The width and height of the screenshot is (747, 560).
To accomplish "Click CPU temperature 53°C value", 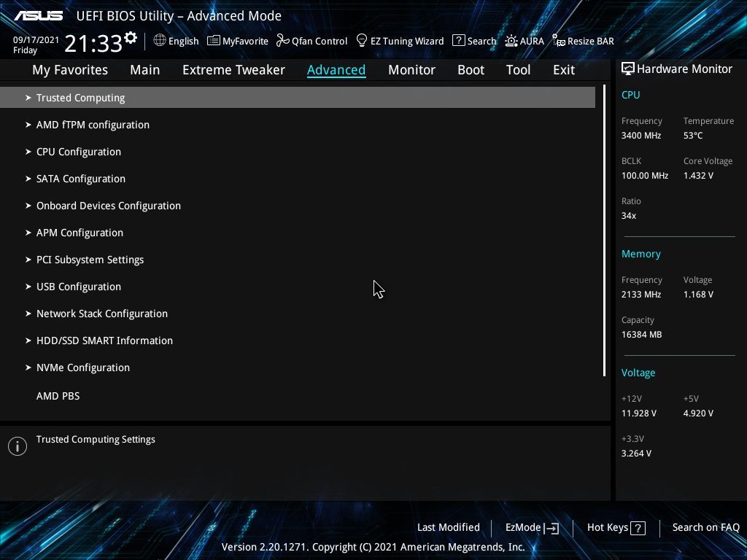I will [693, 136].
